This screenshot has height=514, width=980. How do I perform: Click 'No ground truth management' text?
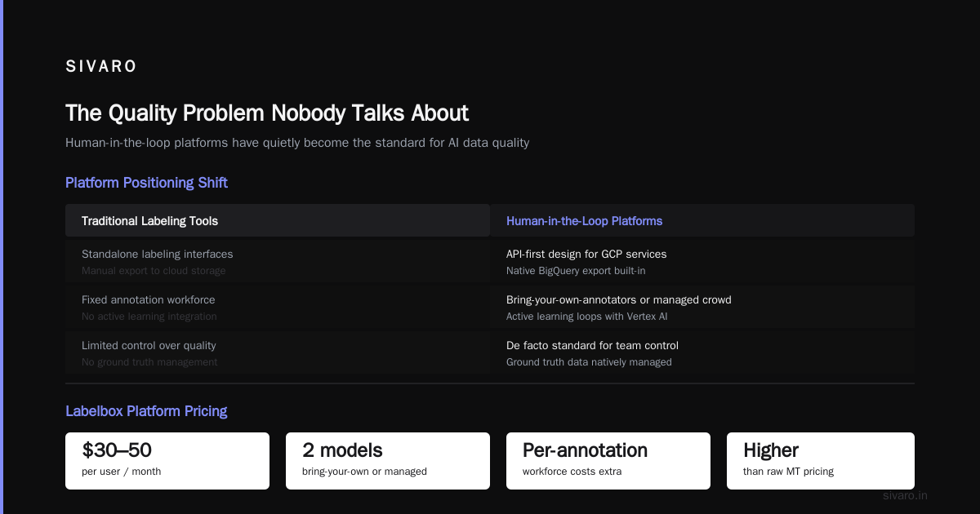149,362
